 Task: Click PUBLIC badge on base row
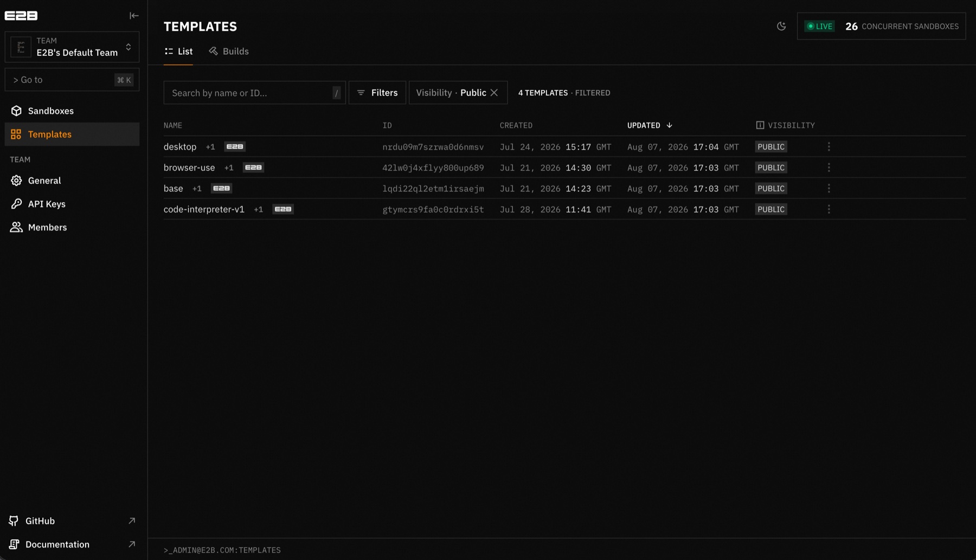(771, 189)
